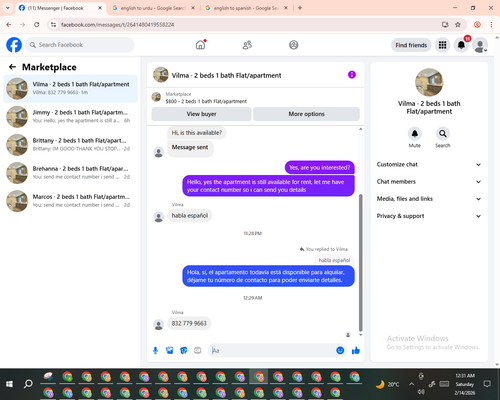Viewport: 500px width, 400px height.
Task: Open the tab search dropdown arrow
Action: click(x=8, y=8)
